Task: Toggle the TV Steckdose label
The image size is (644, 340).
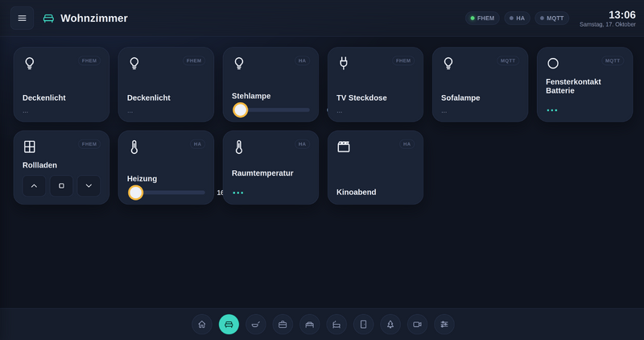Action: (x=361, y=97)
